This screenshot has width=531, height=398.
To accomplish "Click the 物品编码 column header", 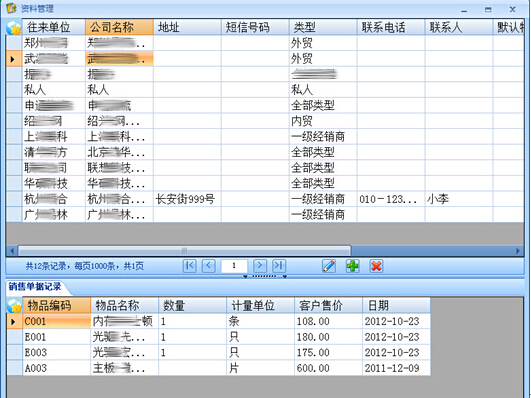I will (57, 305).
